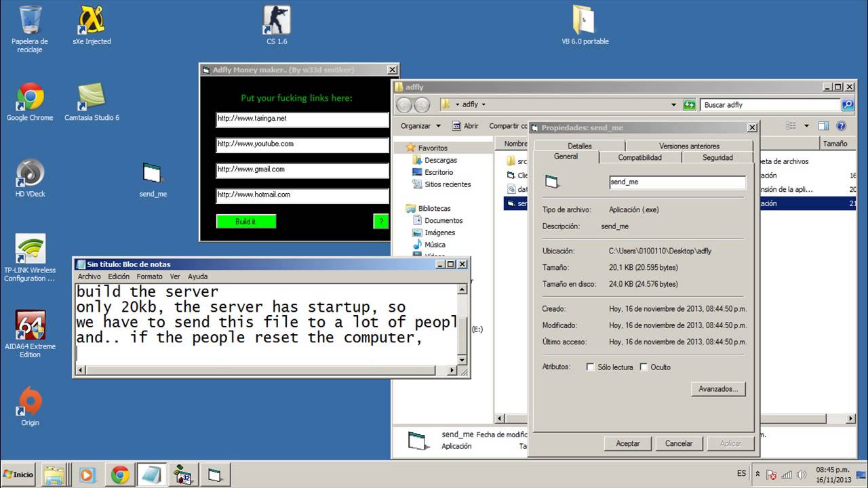Click the Avanzados button
This screenshot has height=488, width=868.
click(718, 389)
